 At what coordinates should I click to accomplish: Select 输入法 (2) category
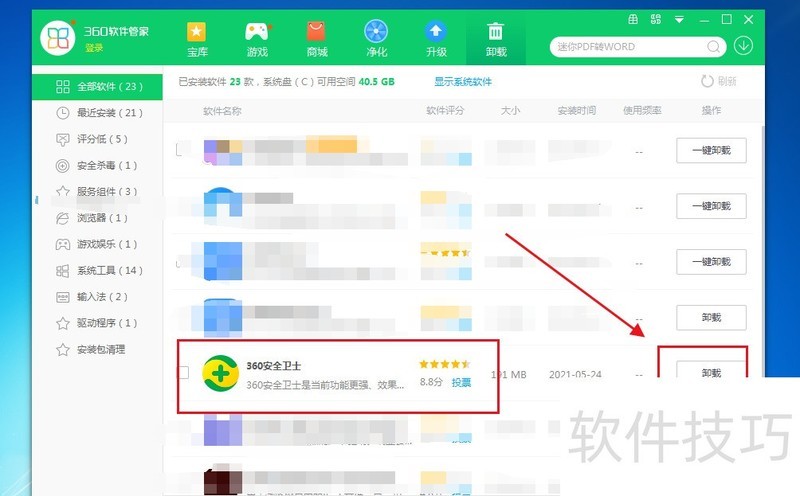(x=97, y=296)
